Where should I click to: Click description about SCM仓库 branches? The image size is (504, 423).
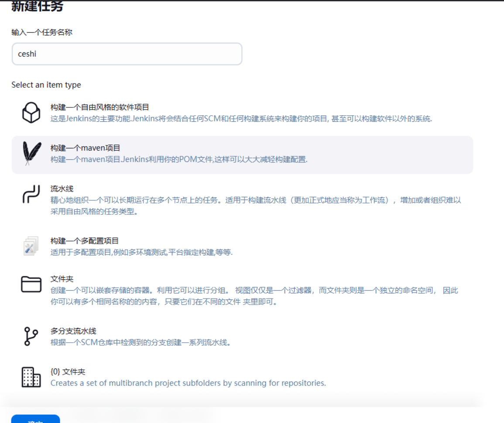[x=141, y=343]
